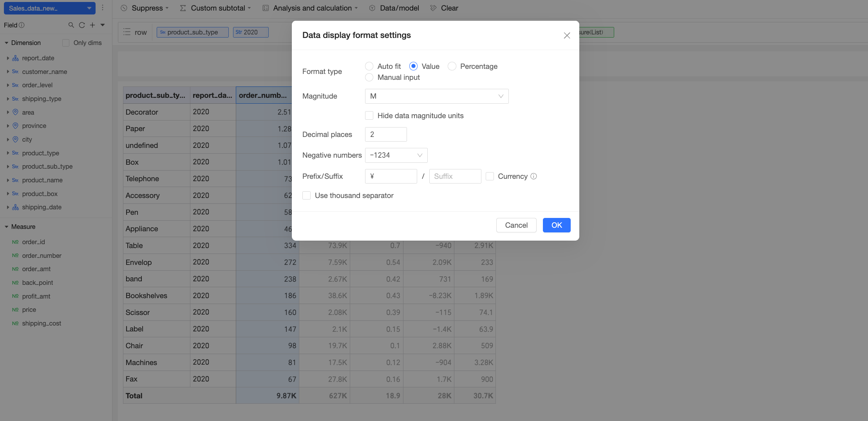Screen dimensions: 868x421
Task: Click the Suffix input field
Action: coord(455,176)
